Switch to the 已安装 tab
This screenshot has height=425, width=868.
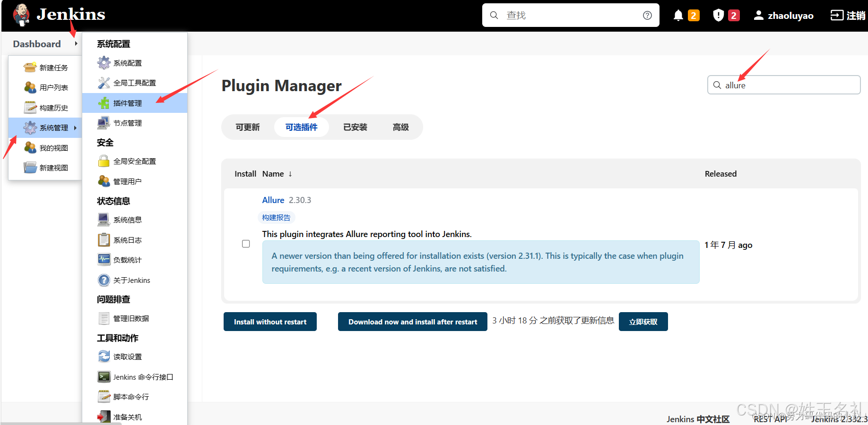(356, 127)
